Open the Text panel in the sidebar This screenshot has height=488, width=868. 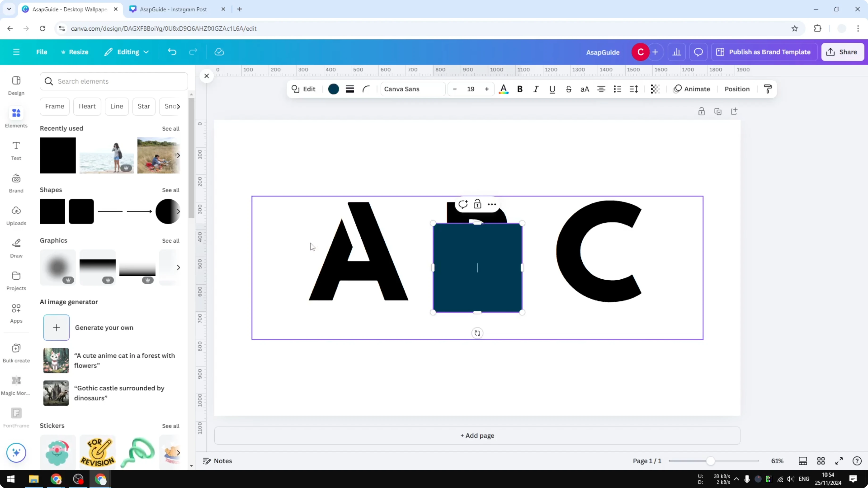click(16, 151)
